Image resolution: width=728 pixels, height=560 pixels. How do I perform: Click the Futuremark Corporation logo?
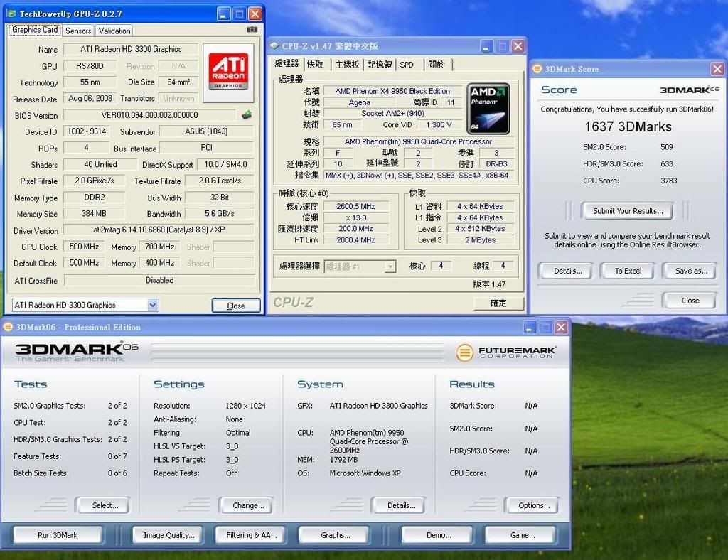(505, 352)
